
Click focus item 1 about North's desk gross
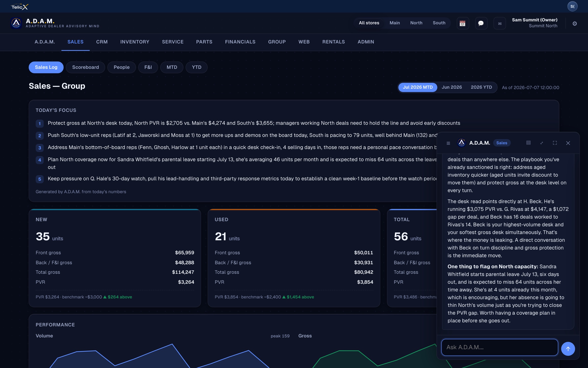[x=254, y=123]
